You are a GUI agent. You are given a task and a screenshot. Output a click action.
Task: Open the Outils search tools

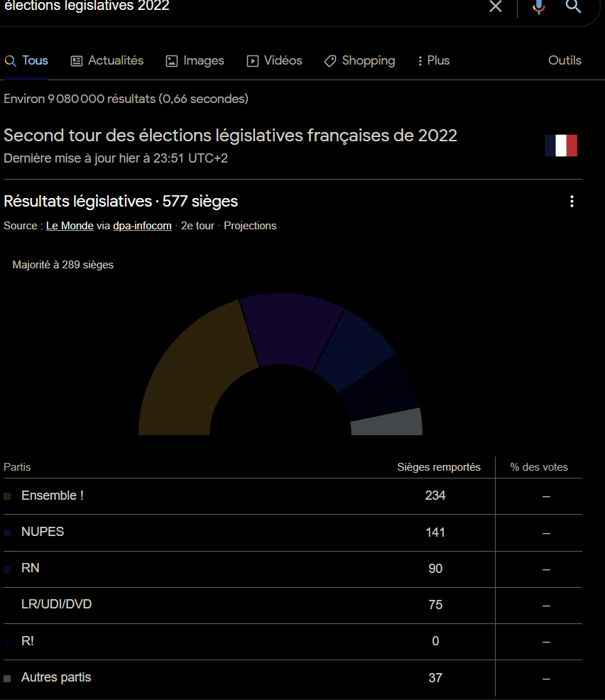pos(565,61)
